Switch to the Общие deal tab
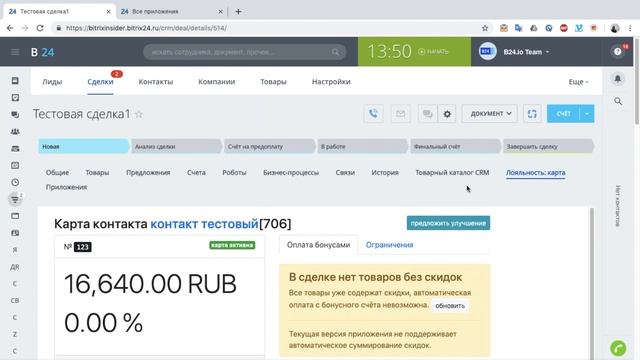The image size is (640, 360). click(x=57, y=172)
